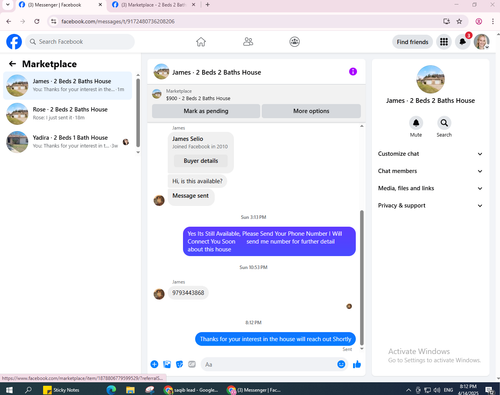Open more actions plus icon in composer
Image resolution: width=500 pixels, height=395 pixels.
[154, 364]
